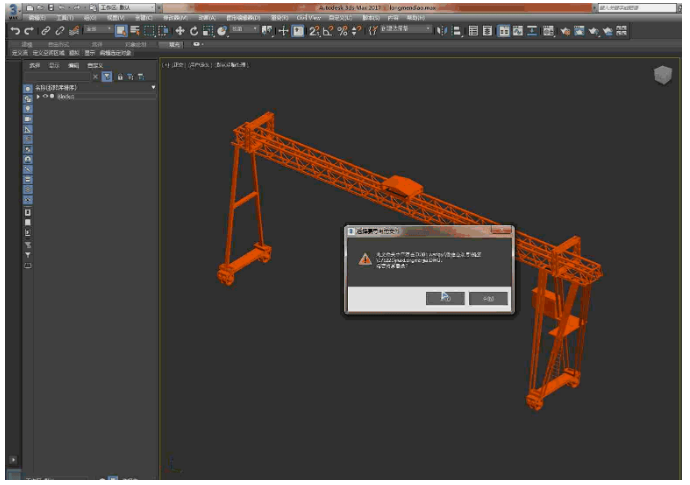
Task: Toggle the Angle Snap icon
Action: 328,31
